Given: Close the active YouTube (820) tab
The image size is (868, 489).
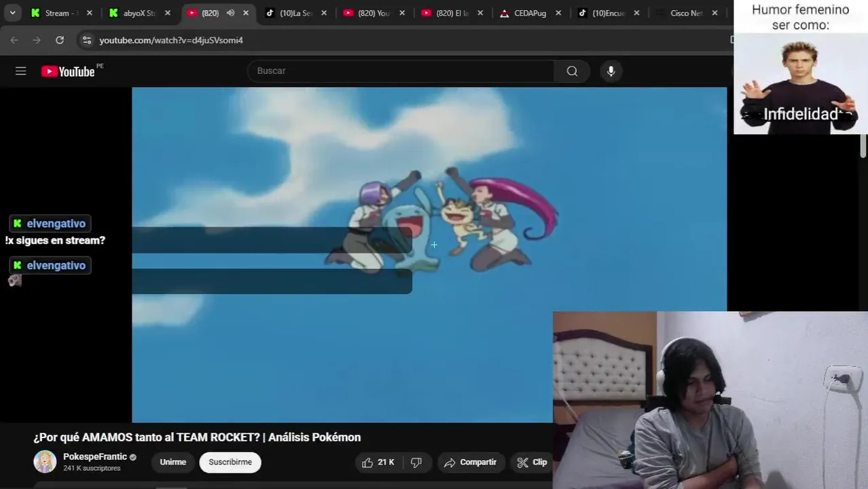Looking at the screenshot, I should (x=246, y=13).
